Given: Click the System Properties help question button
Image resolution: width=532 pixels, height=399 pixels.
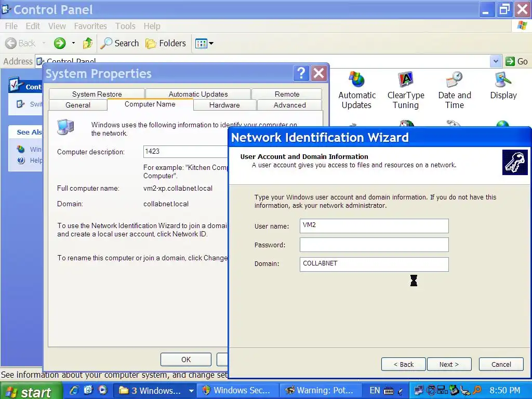Looking at the screenshot, I should point(301,73).
